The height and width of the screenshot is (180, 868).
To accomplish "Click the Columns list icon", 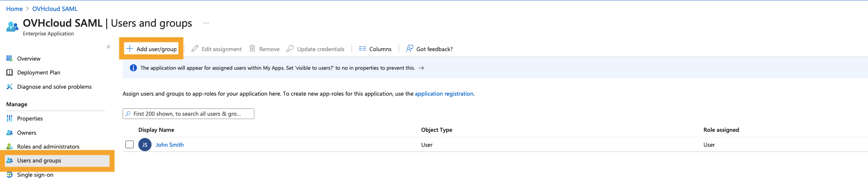I will point(362,49).
